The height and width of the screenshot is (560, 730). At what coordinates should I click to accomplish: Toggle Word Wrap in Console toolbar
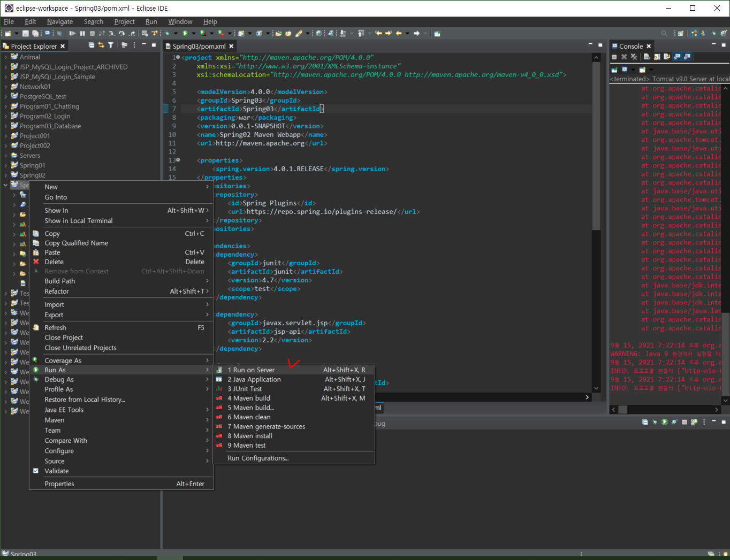pos(667,57)
